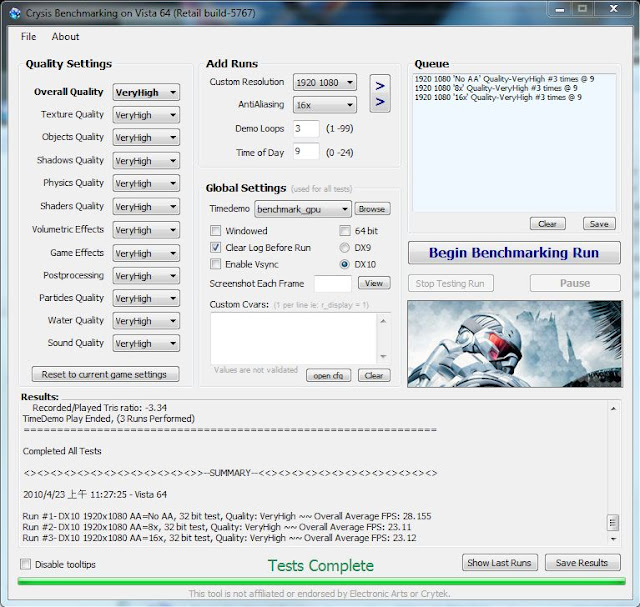Click Custom Cvars scrollbar up arrow

(x=383, y=321)
